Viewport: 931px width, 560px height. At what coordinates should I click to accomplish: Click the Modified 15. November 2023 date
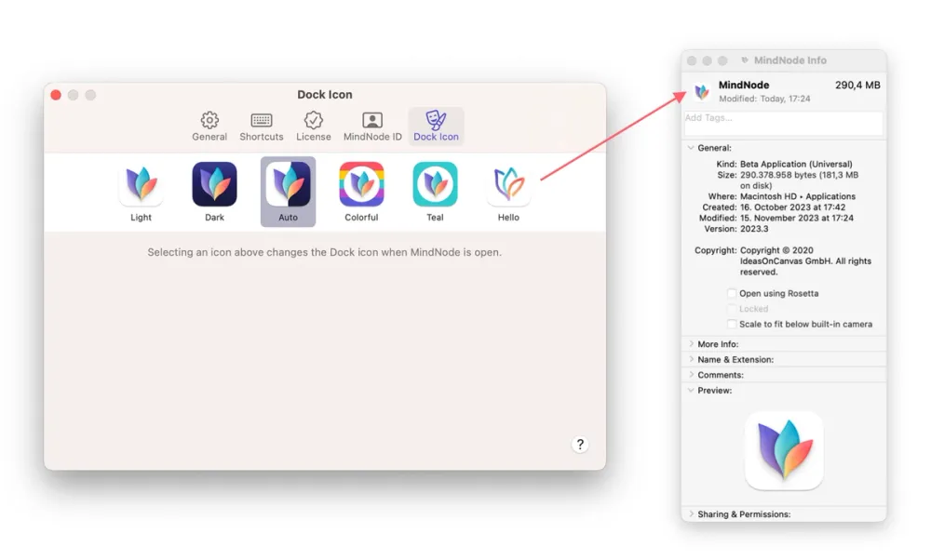click(x=797, y=219)
